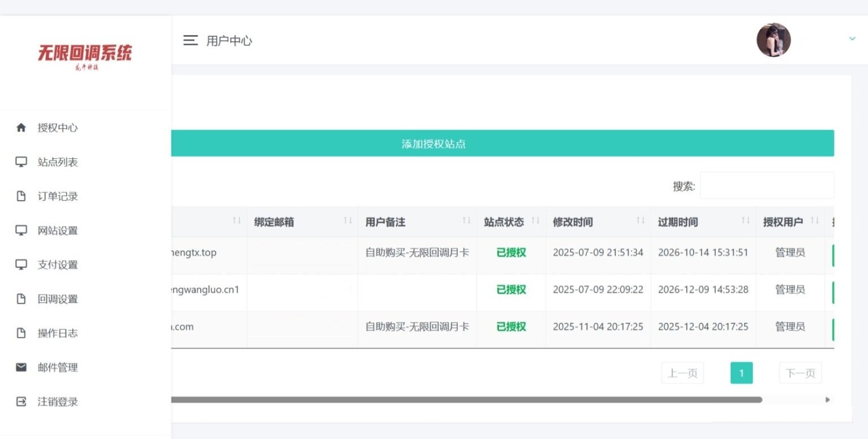Select the monitor icon beside 支付设置
The image size is (868, 439).
pyautogui.click(x=21, y=264)
